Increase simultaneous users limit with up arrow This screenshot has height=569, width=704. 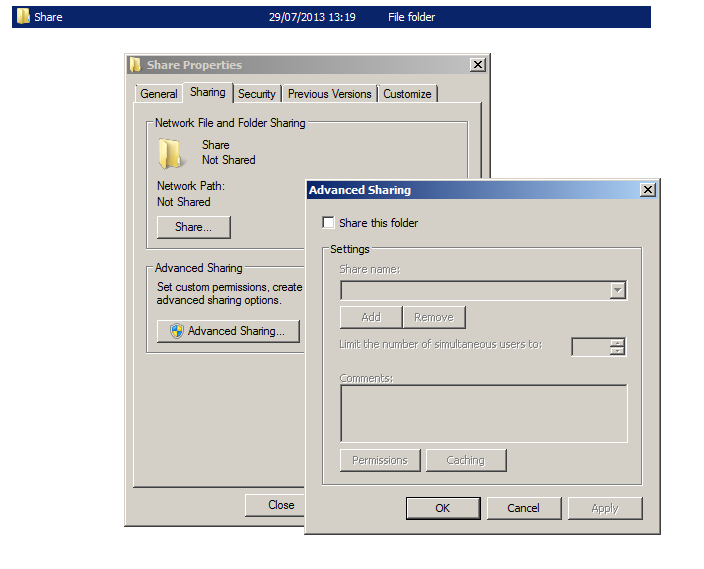[617, 342]
